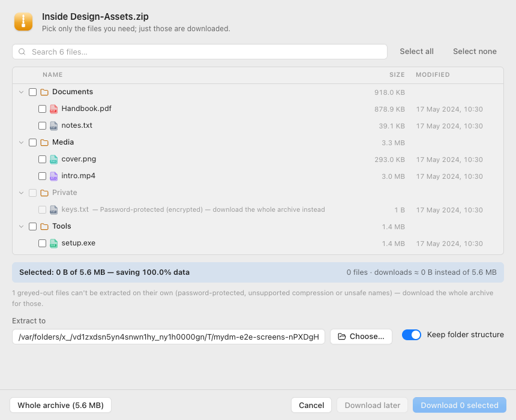Sort by the NAME column header
Image resolution: width=516 pixels, height=420 pixels.
click(x=53, y=75)
